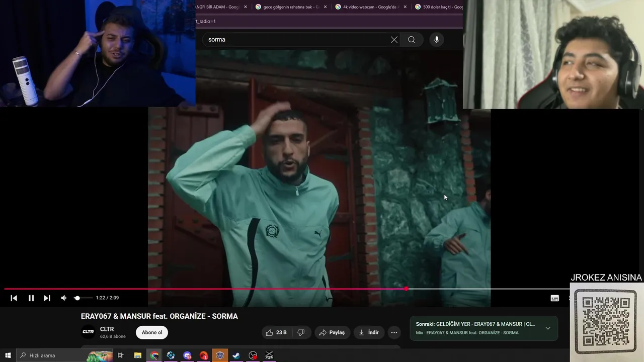
Task: Close the '4k video webcam' tab
Action: click(405, 7)
